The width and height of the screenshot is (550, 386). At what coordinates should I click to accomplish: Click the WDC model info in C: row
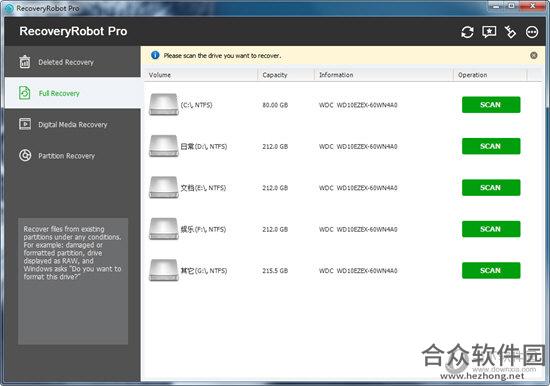(358, 105)
